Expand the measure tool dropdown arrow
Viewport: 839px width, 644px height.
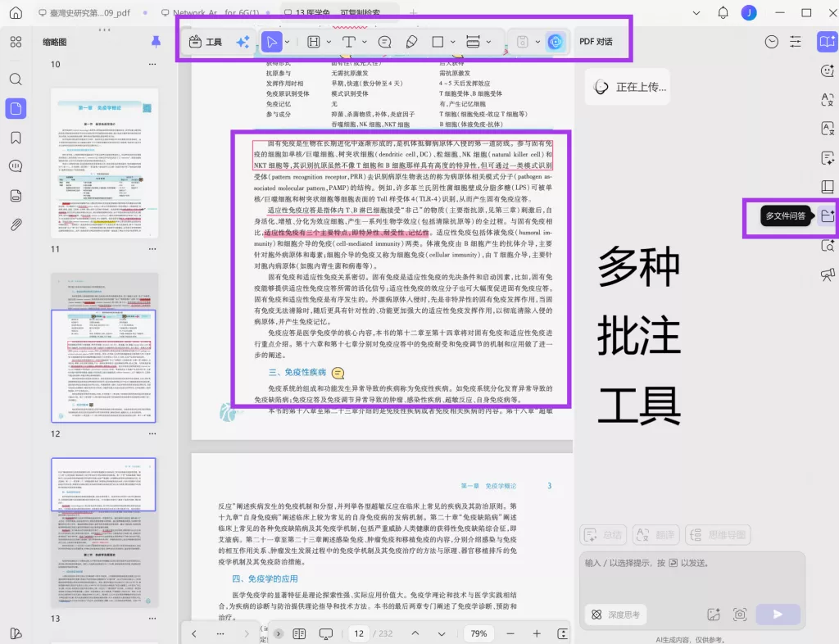[x=488, y=42]
